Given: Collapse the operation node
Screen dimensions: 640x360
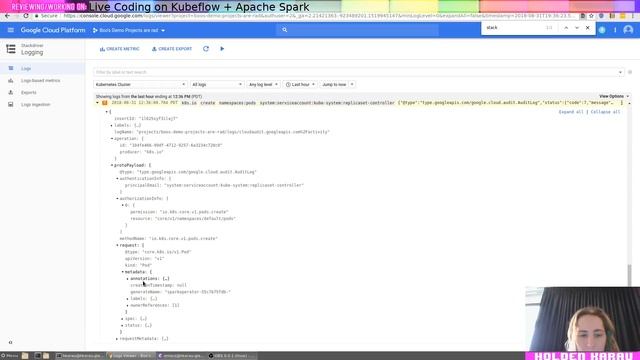Looking at the screenshot, I should [x=112, y=139].
